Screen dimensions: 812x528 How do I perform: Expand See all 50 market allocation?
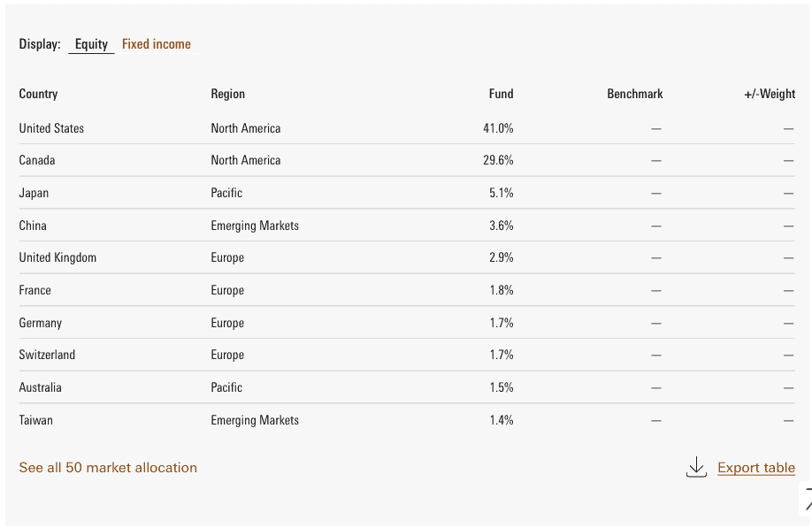coord(108,468)
